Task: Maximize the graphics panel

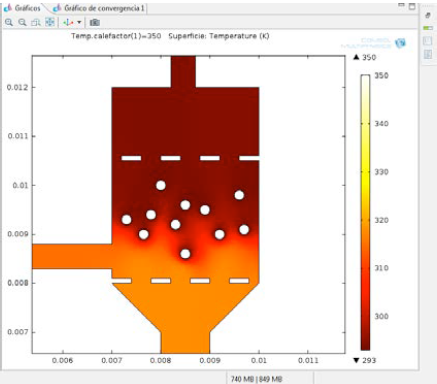Action: [412, 6]
